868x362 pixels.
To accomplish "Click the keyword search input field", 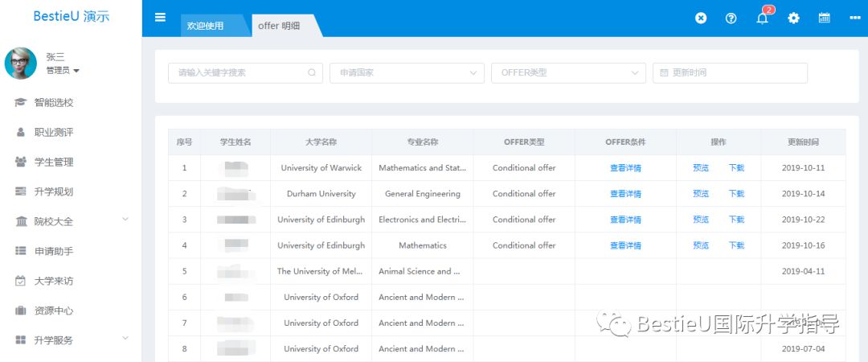I will pyautogui.click(x=245, y=73).
